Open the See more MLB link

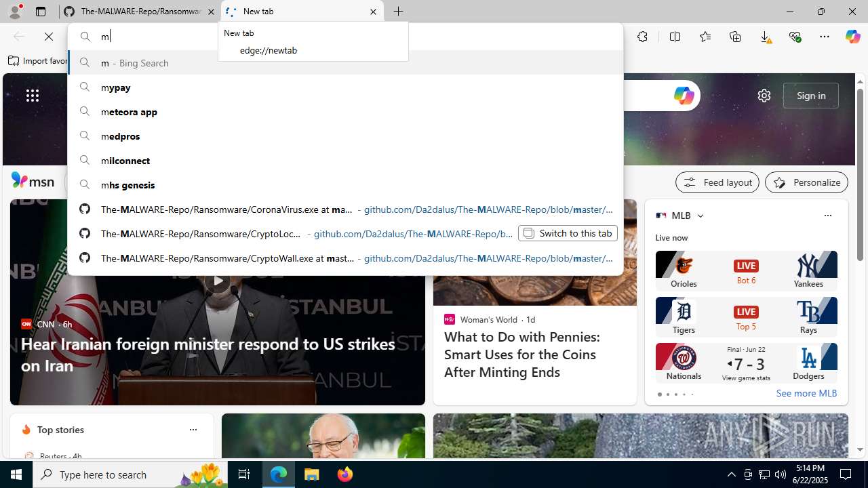click(806, 393)
